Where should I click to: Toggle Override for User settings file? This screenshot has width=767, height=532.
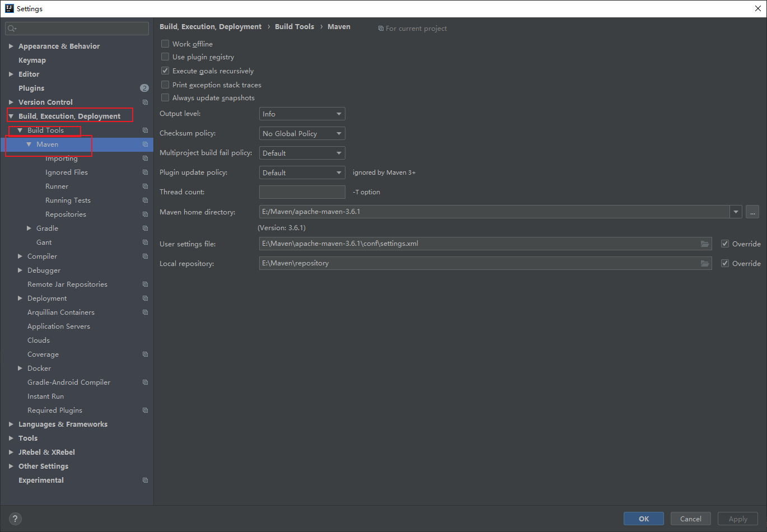(725, 244)
